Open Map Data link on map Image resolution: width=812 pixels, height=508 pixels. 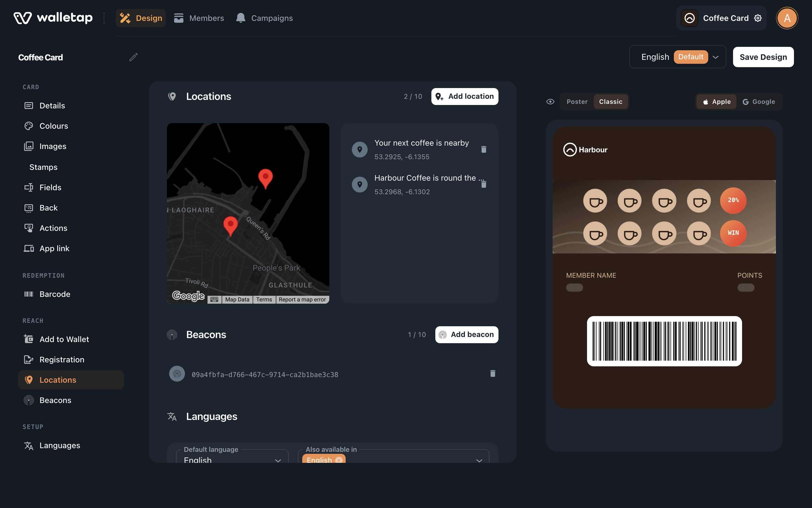tap(237, 299)
